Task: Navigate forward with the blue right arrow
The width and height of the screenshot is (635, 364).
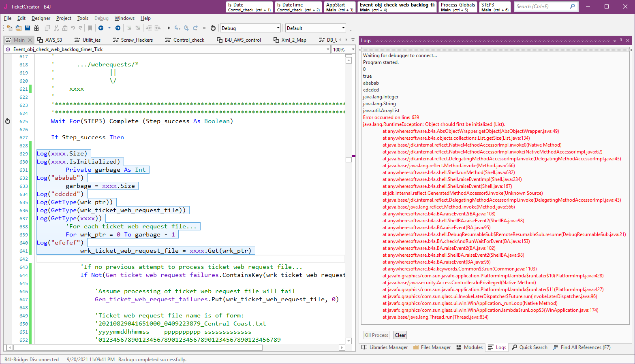Action: click(x=118, y=28)
